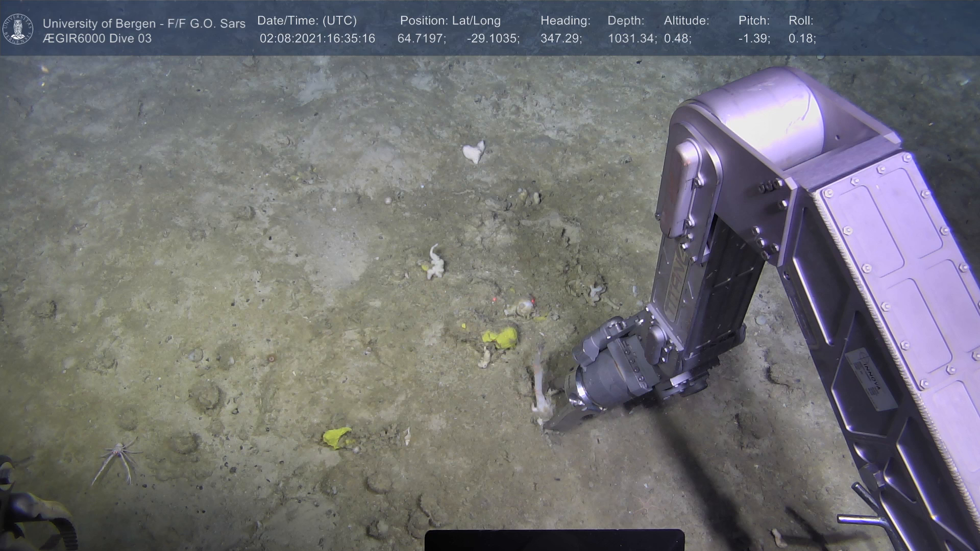
Task: Click the longitude value -29.1035
Action: pos(493,39)
